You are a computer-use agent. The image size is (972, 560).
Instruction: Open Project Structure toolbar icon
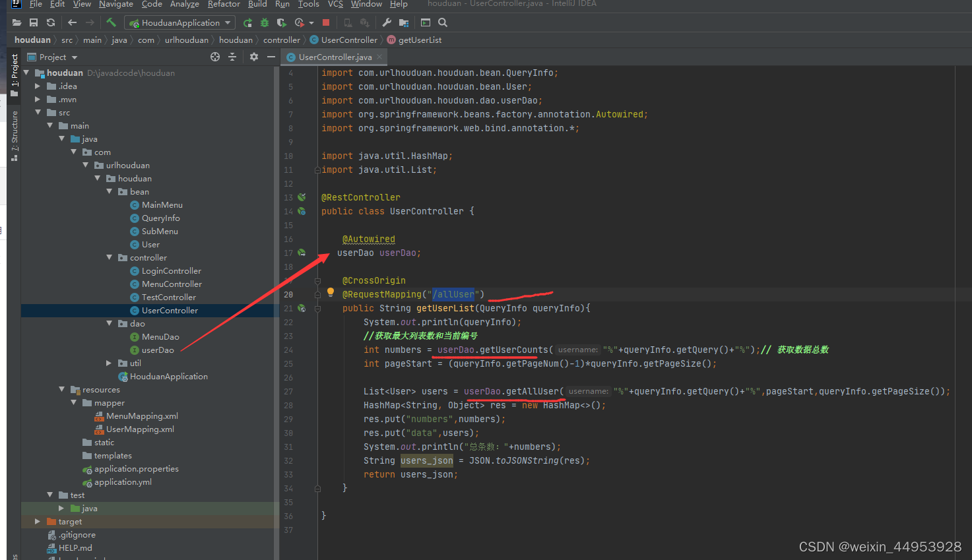404,22
